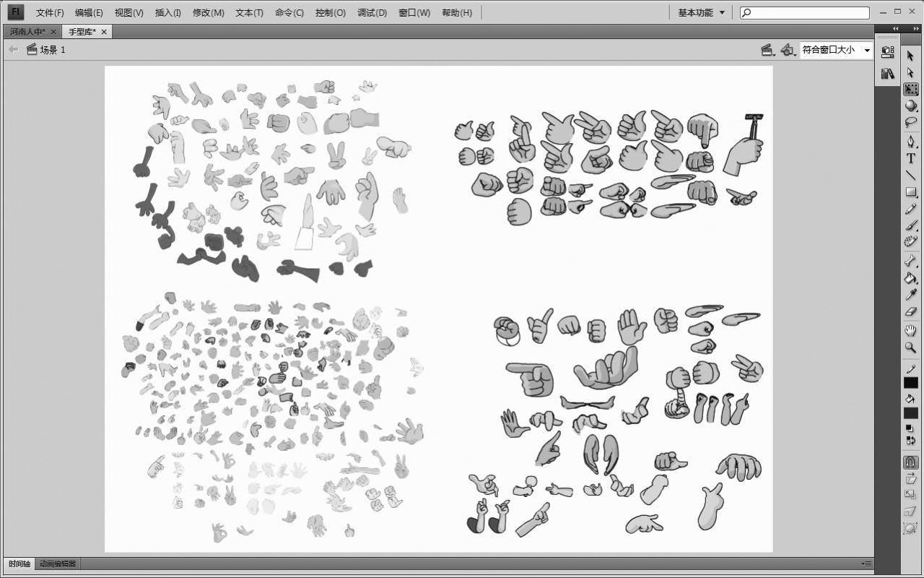Choose the Scale transform option

click(910, 495)
